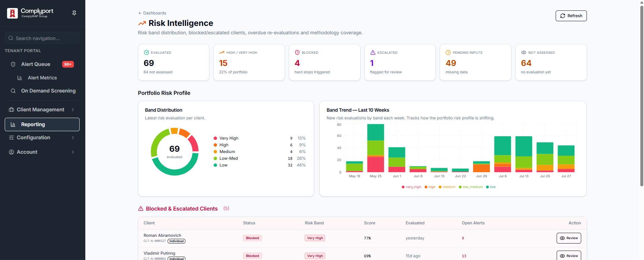Click the High / Very High trend icon
The height and width of the screenshot is (260, 644).
[222, 52]
